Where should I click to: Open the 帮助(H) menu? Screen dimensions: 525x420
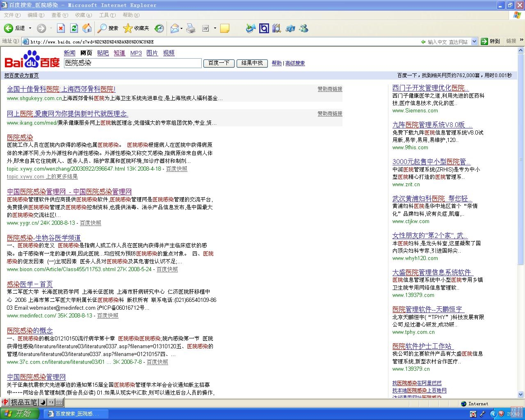pos(131,15)
